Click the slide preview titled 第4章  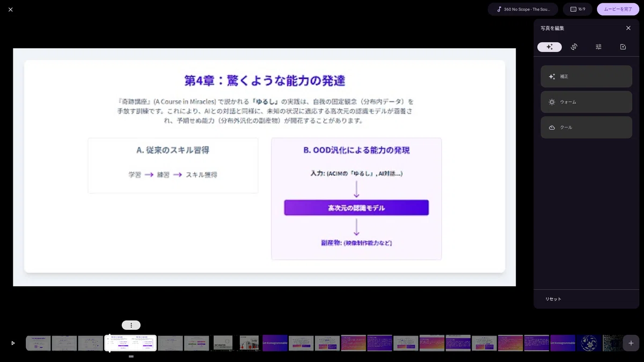(x=265, y=167)
